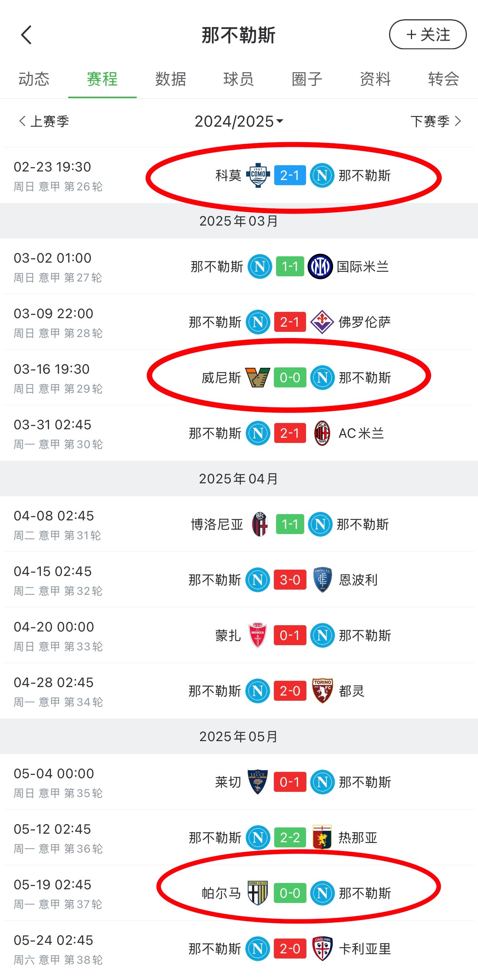Go to previous season (上赛季)
This screenshot has height=980, width=478.
coord(44,121)
